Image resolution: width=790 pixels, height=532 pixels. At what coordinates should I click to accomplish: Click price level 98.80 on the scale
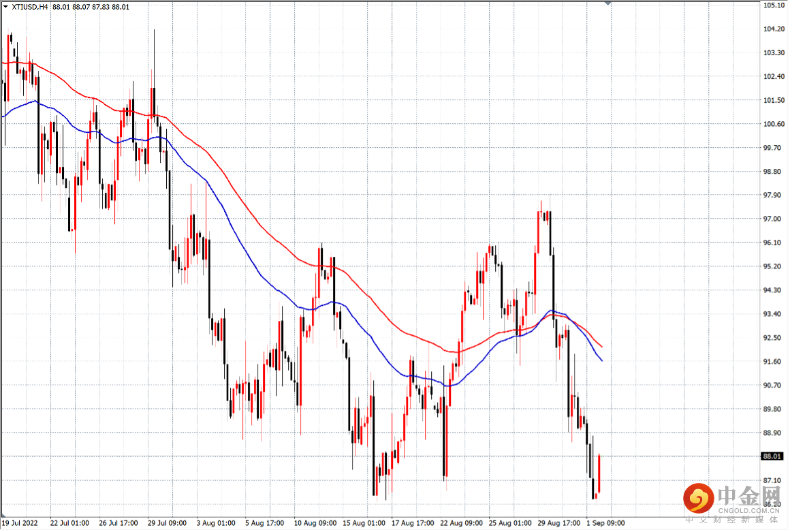(x=774, y=171)
